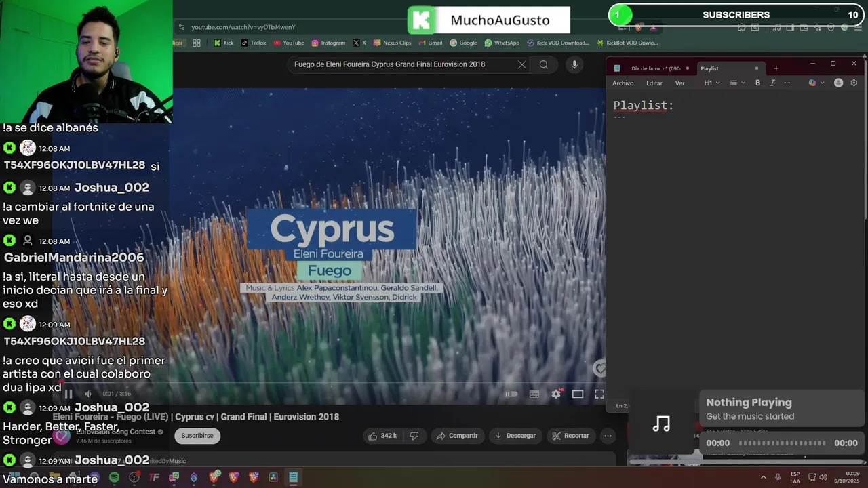The image size is (868, 488).
Task: Open the X bookmark
Action: [359, 43]
